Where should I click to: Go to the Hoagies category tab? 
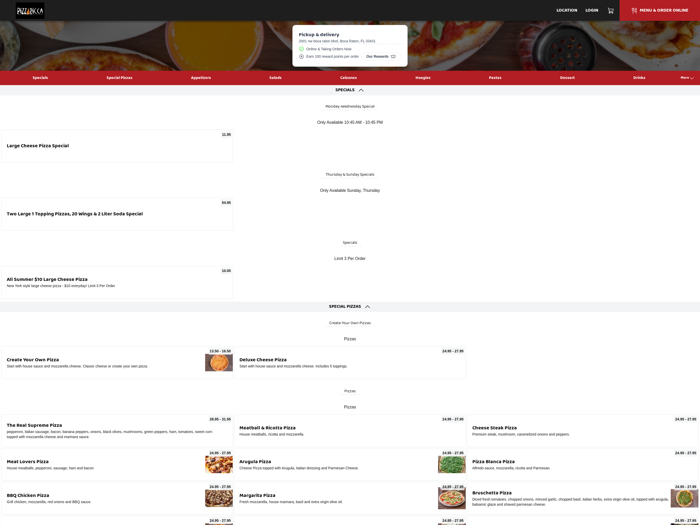tap(423, 78)
